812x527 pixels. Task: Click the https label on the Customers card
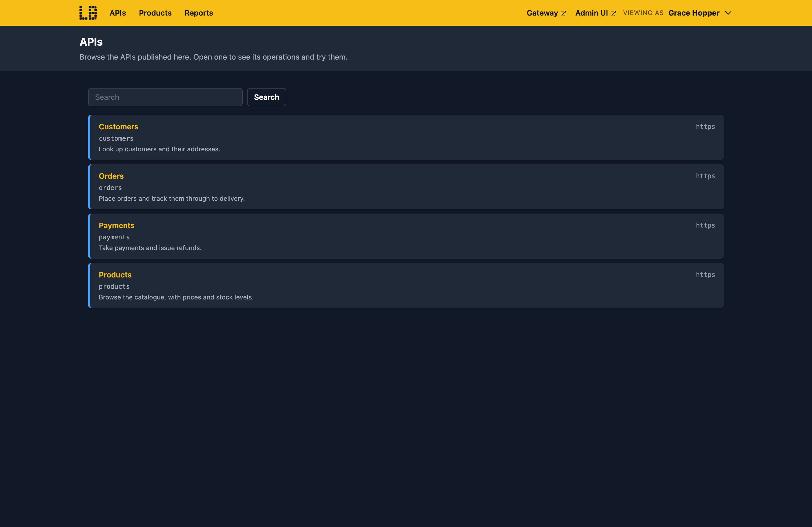(706, 127)
